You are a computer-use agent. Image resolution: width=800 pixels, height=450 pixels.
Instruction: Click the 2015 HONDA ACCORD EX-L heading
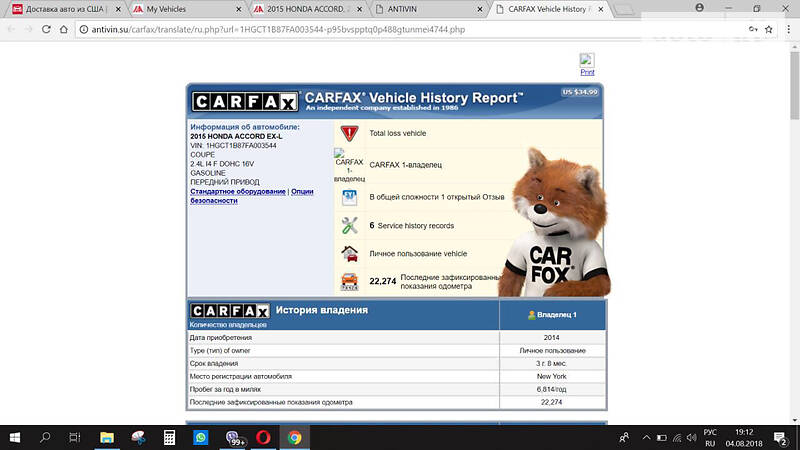236,136
